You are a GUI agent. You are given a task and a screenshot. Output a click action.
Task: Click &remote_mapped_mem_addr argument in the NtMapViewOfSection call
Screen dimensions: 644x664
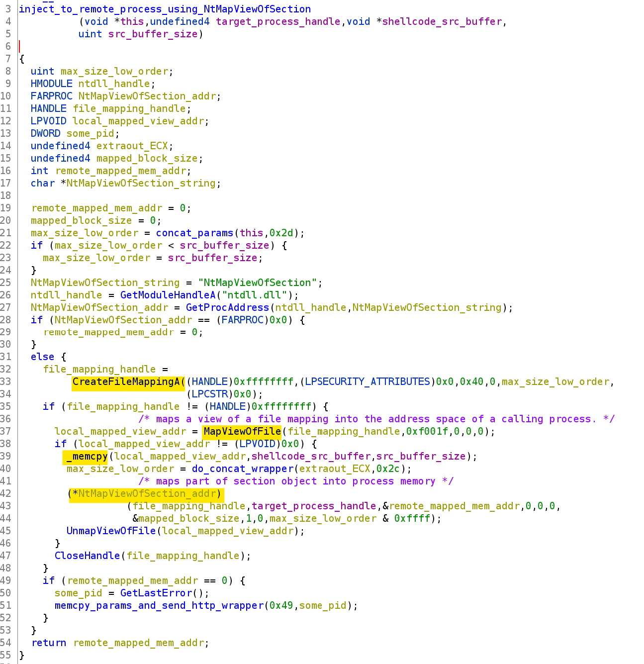coord(451,506)
